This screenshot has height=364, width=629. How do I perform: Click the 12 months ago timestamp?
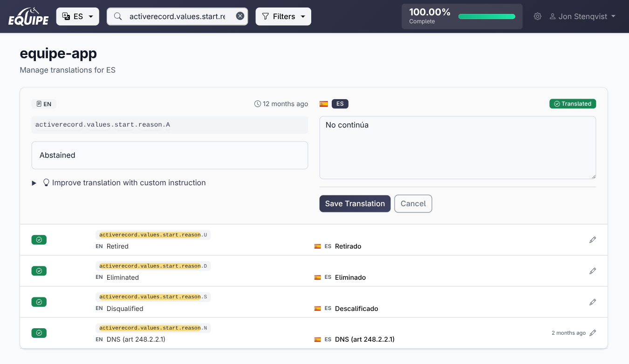pos(281,104)
